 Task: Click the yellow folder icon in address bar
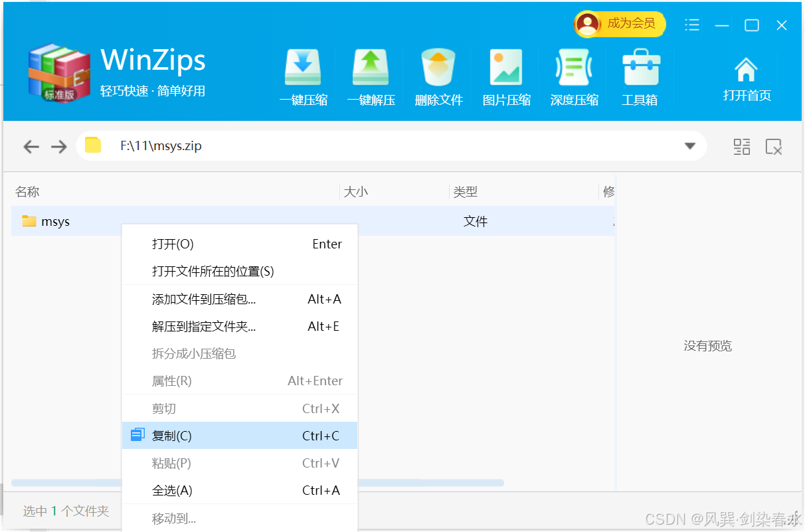pos(93,145)
